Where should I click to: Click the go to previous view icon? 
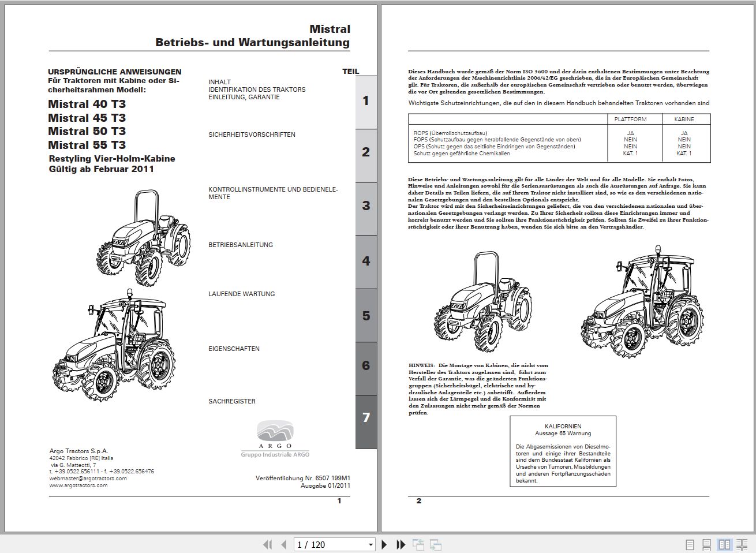pyautogui.click(x=418, y=544)
